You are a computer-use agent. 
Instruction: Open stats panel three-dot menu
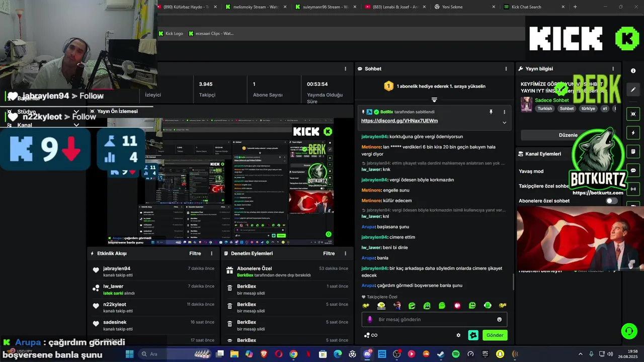point(345,69)
